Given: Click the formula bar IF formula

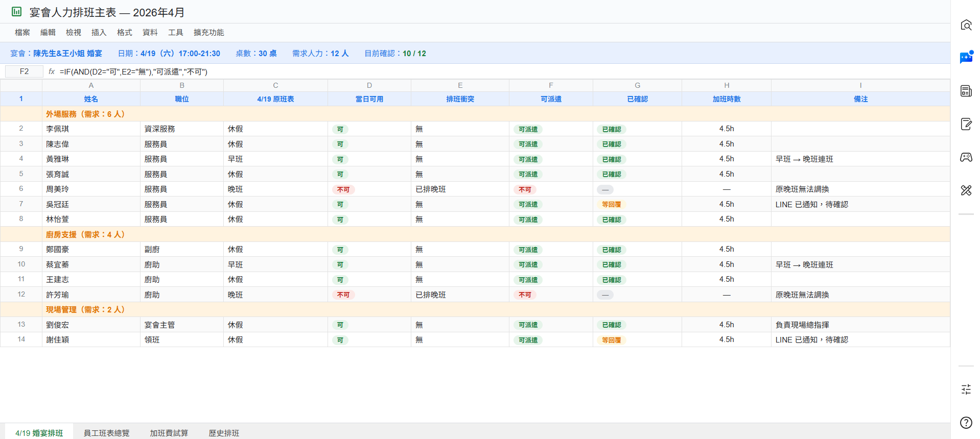Looking at the screenshot, I should 133,71.
